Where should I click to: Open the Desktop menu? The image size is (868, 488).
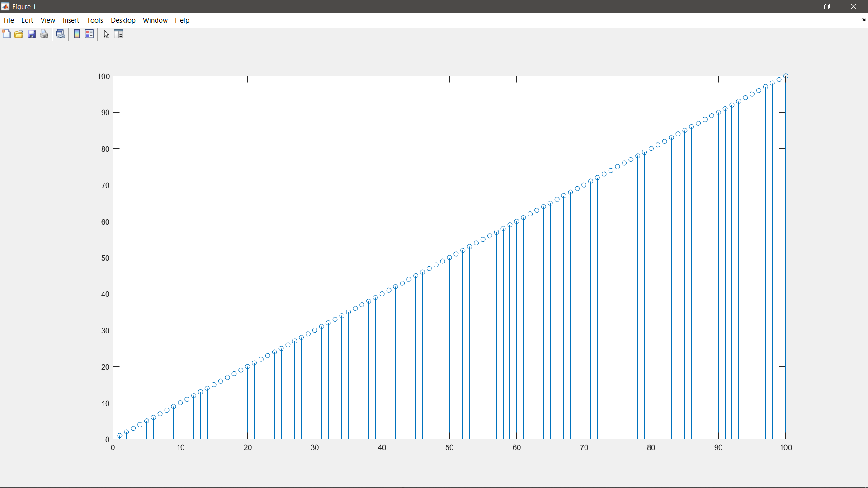123,20
